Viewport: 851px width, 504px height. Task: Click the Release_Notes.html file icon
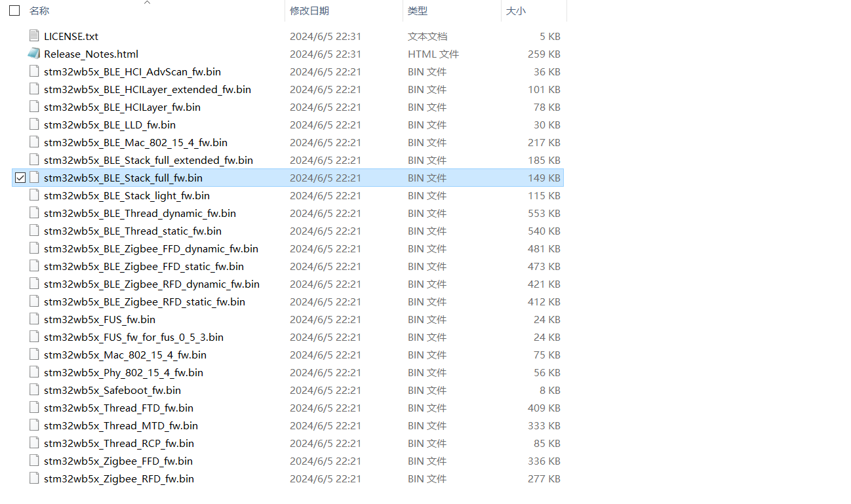tap(34, 54)
